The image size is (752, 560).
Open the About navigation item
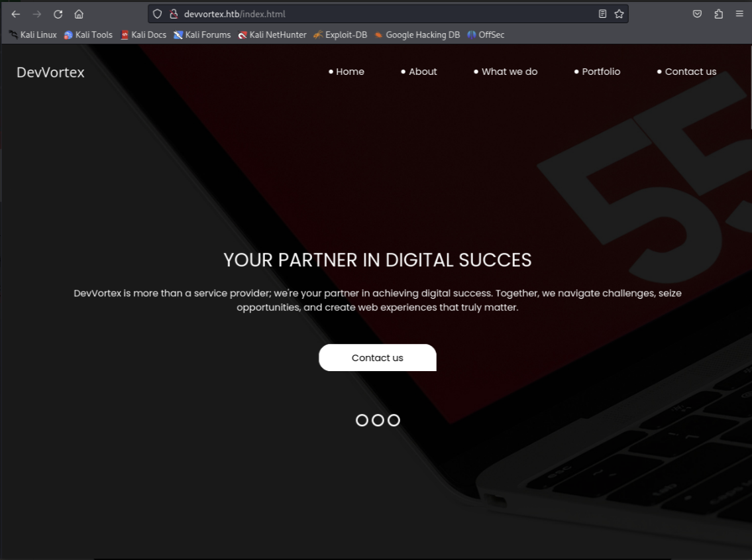[x=419, y=72]
